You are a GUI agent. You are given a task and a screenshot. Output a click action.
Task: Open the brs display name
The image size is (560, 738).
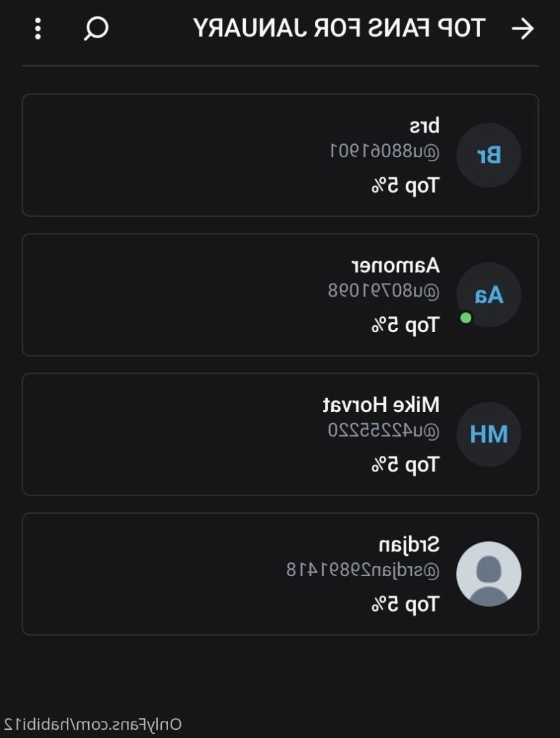[424, 126]
